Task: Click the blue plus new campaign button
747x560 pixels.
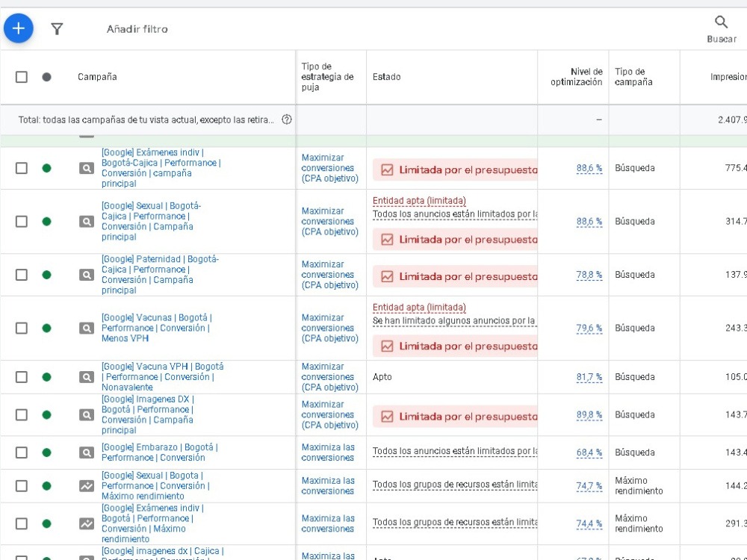Action: tap(18, 28)
